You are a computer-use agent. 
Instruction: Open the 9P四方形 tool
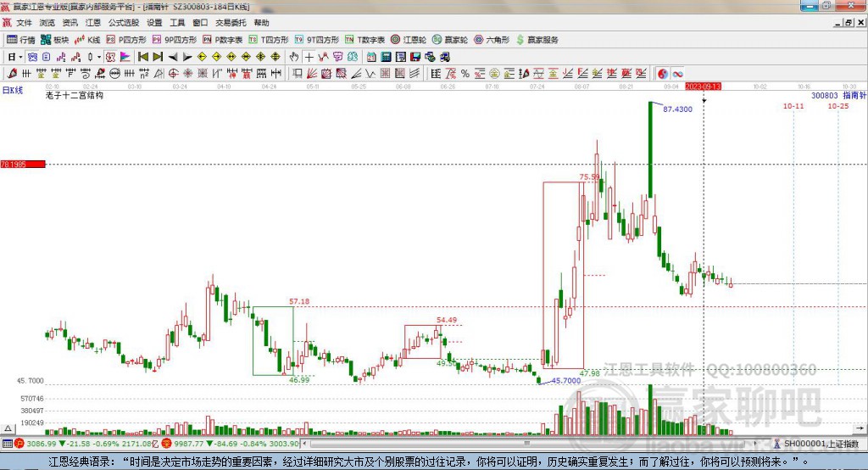[x=175, y=40]
